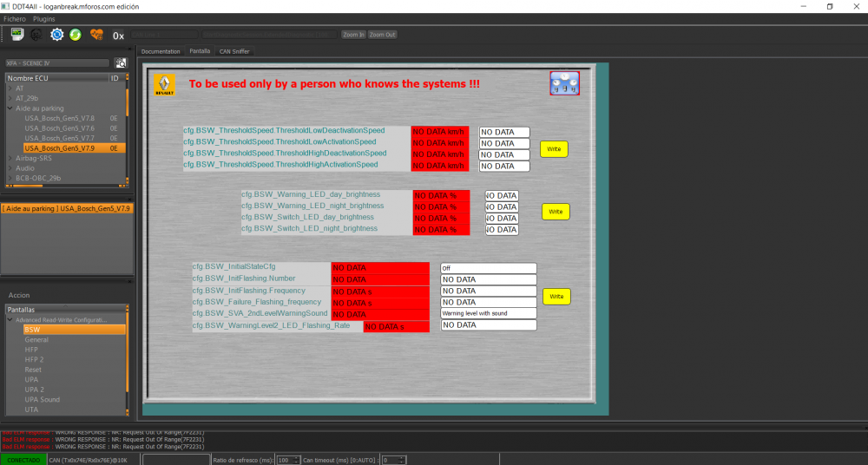Open the Fichero menu
This screenshot has height=465, width=868.
(x=15, y=19)
